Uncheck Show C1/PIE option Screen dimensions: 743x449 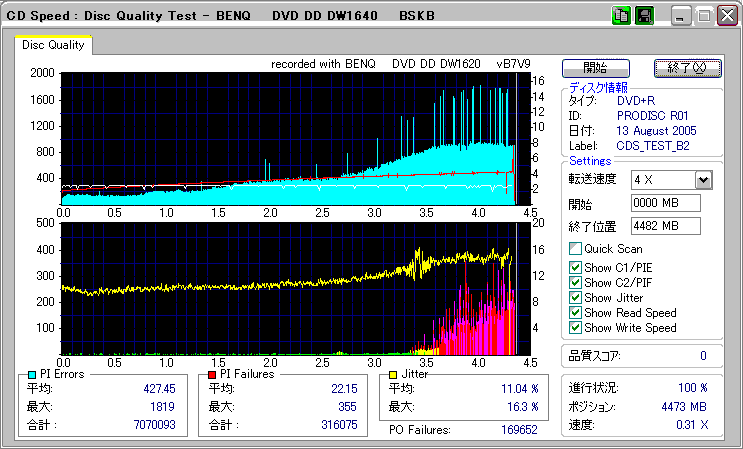pos(575,267)
